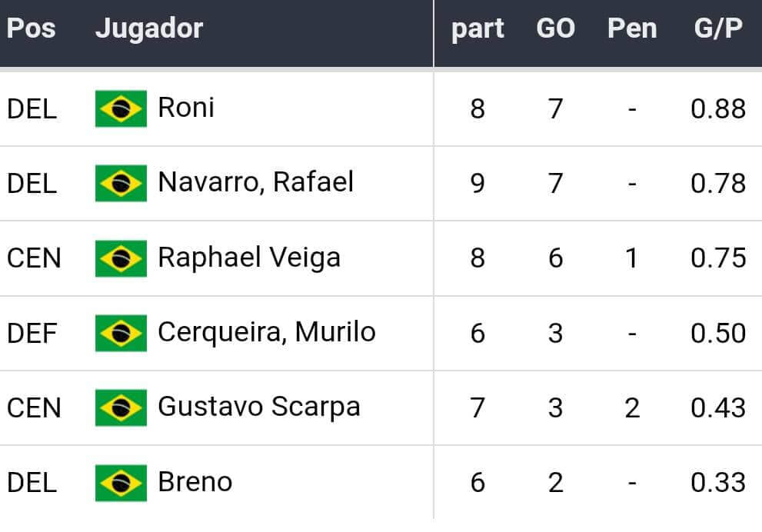Sort table by the G/P header

pos(718,29)
